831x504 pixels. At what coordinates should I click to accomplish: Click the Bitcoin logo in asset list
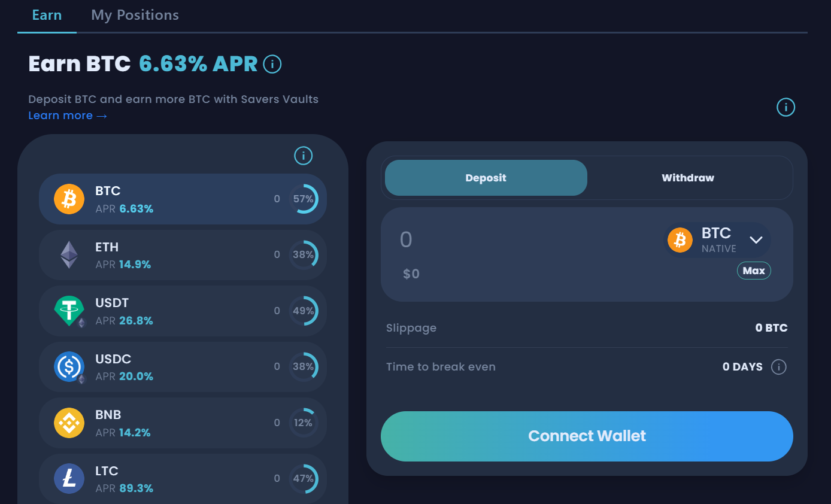tap(69, 199)
